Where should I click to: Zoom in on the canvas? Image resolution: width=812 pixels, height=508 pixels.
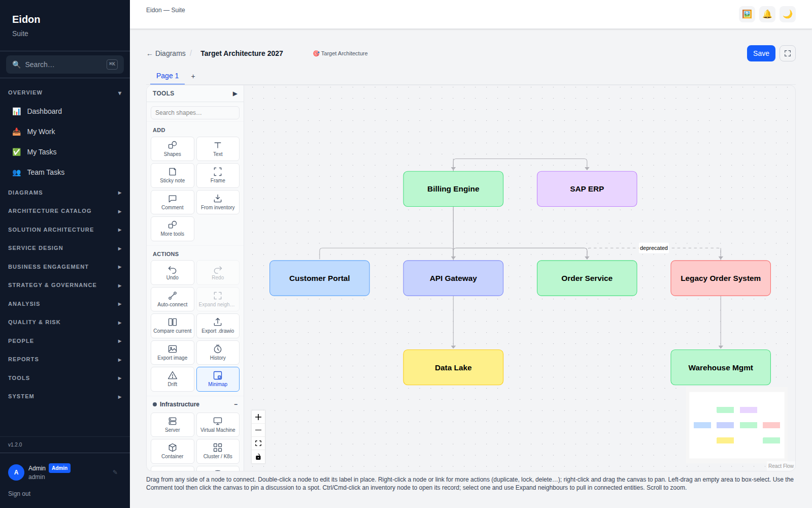(258, 417)
